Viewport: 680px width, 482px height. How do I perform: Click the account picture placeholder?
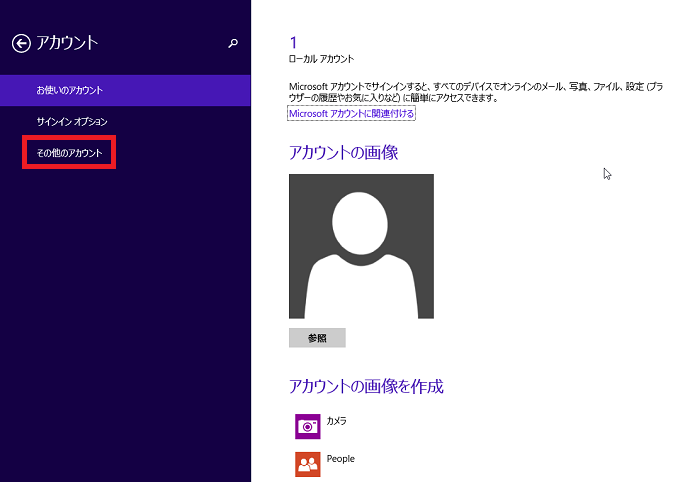click(361, 246)
